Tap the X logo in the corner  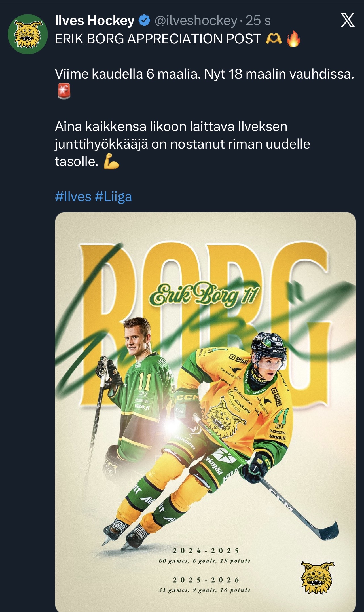click(348, 20)
